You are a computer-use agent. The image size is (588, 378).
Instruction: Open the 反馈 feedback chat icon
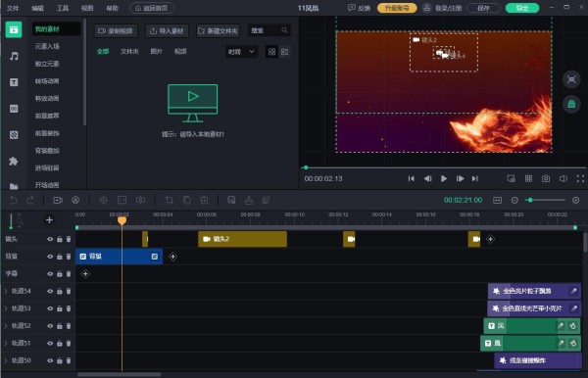[352, 8]
